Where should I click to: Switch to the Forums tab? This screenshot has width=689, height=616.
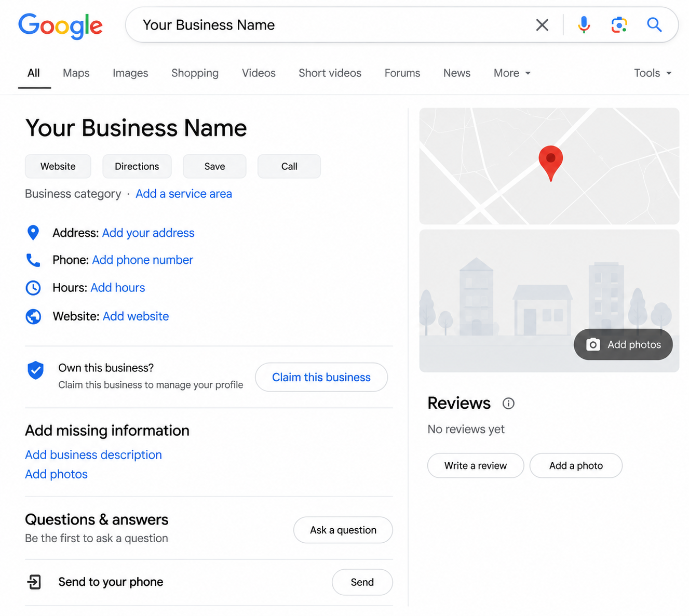point(402,73)
